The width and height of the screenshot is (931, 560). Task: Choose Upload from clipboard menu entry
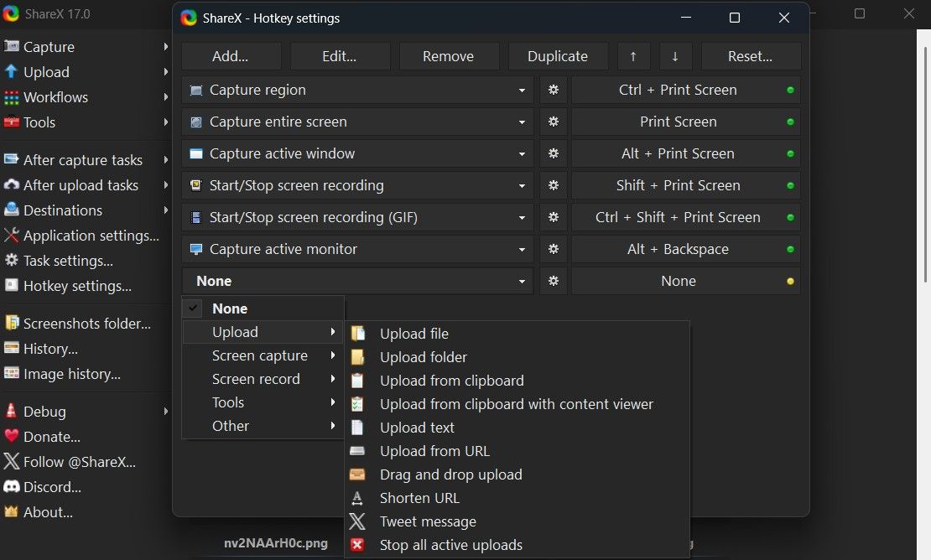pyautogui.click(x=451, y=381)
